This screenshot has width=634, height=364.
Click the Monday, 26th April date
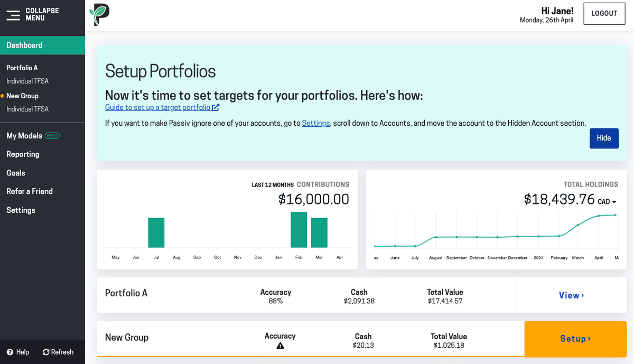[547, 21]
